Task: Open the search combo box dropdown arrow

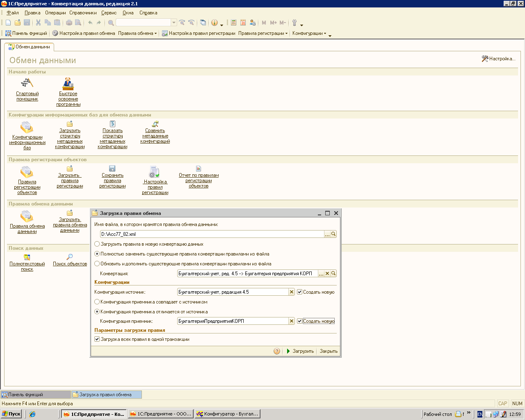Action: (174, 23)
